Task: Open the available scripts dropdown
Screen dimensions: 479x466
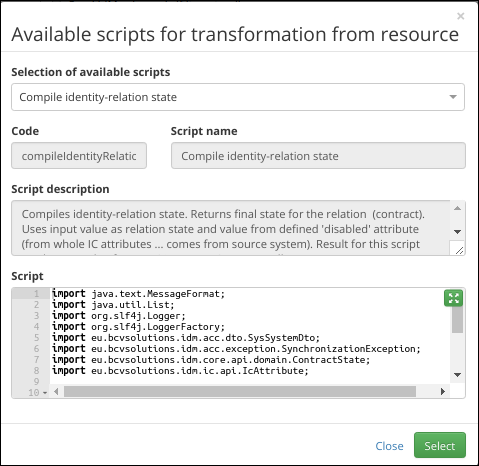Action: (238, 97)
